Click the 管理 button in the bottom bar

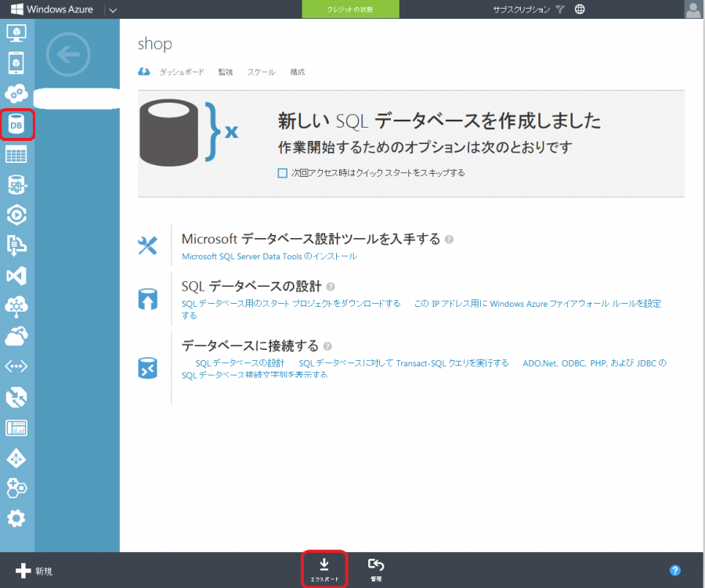[x=376, y=569]
